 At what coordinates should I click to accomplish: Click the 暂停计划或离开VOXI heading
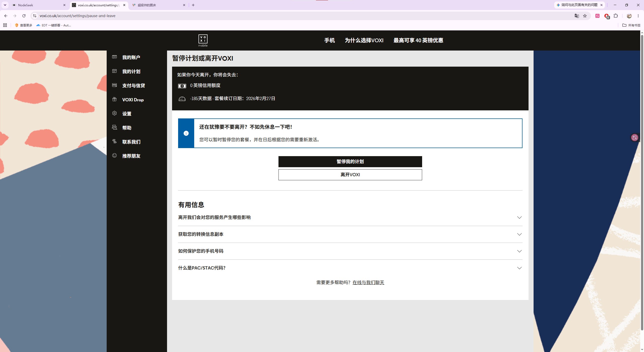(x=203, y=58)
